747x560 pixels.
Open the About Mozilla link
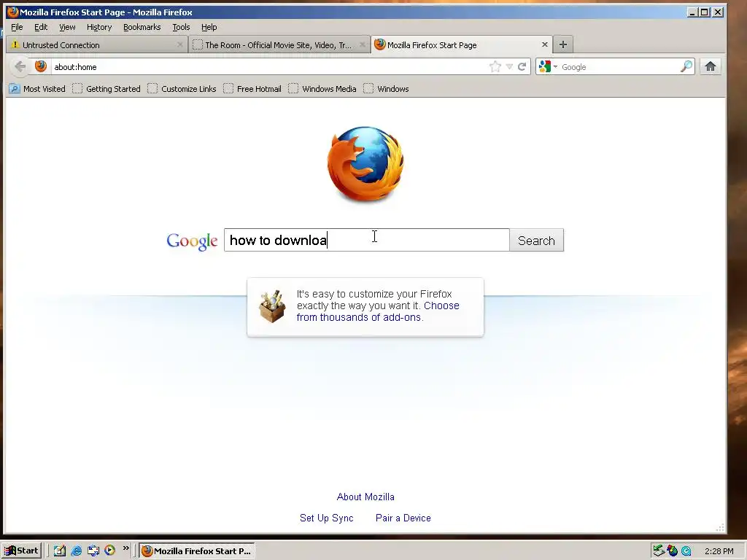(365, 497)
